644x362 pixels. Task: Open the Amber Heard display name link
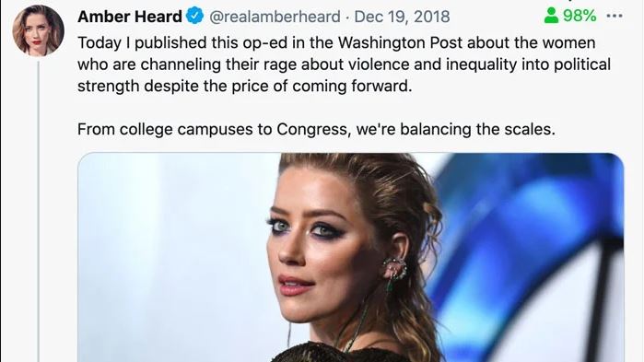[130, 17]
